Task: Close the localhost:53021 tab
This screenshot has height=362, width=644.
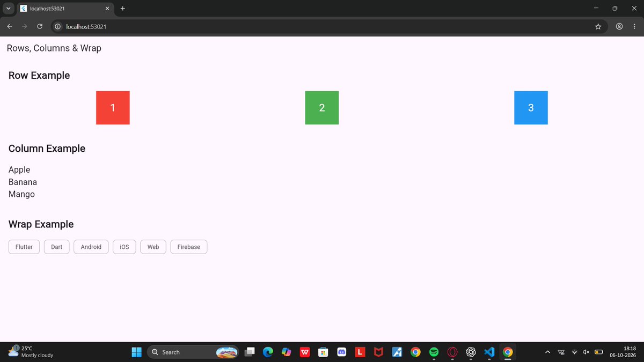Action: (107, 9)
